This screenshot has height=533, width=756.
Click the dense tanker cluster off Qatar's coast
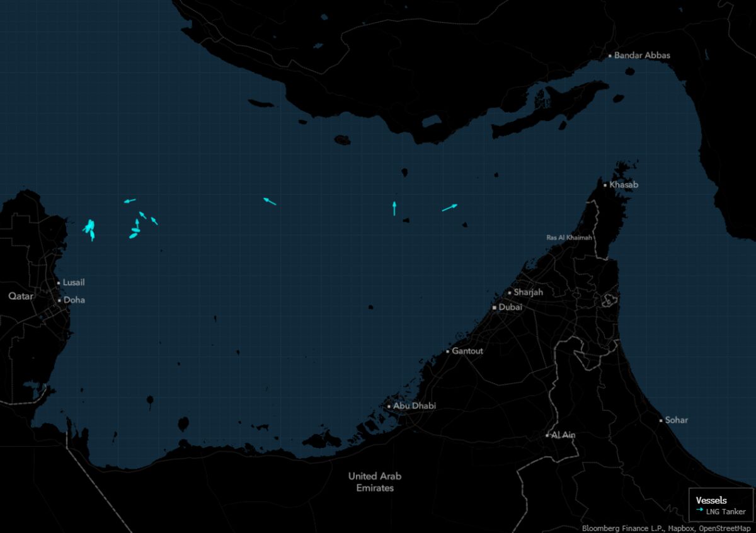[90, 228]
